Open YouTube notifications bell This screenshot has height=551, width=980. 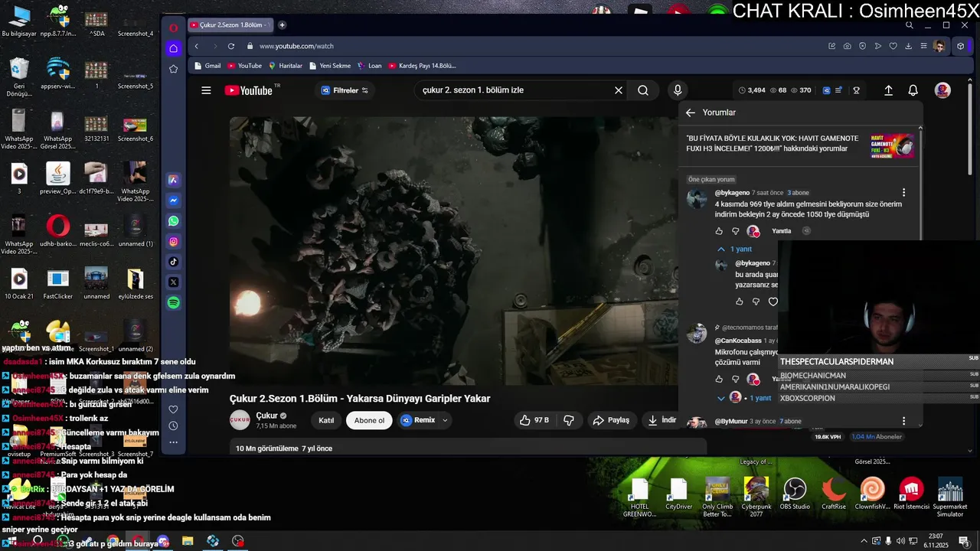pyautogui.click(x=913, y=90)
